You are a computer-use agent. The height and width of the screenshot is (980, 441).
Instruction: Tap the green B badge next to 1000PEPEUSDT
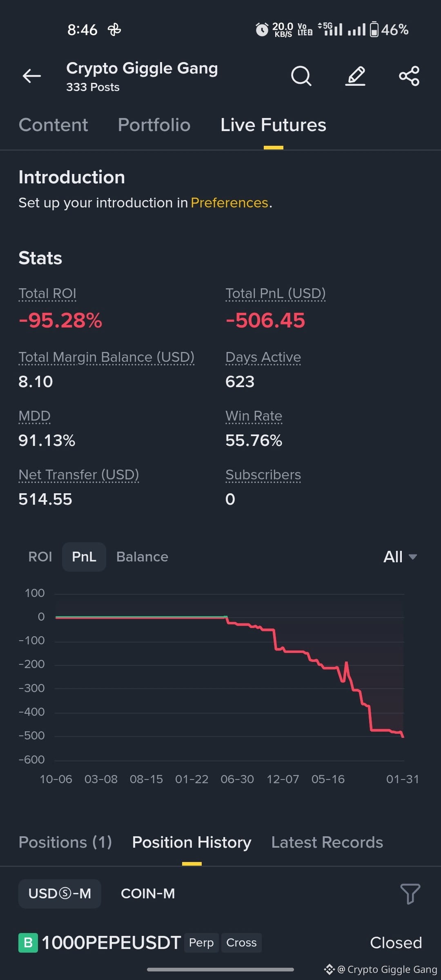pyautogui.click(x=28, y=942)
